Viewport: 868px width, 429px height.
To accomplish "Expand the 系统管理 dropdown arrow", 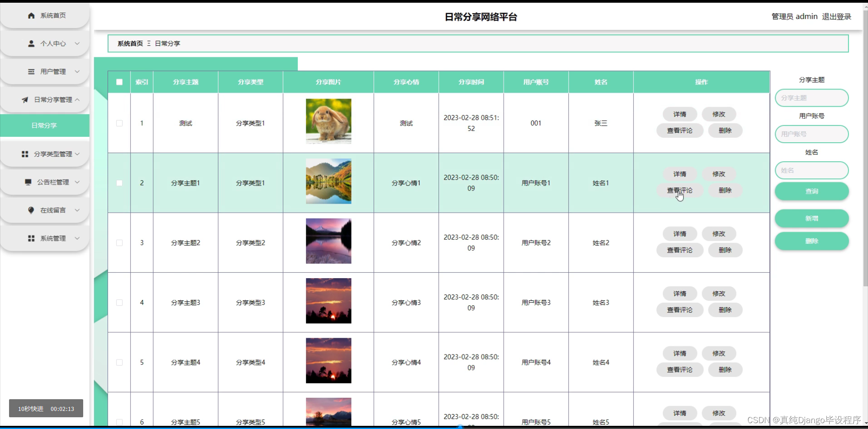I will pos(77,238).
